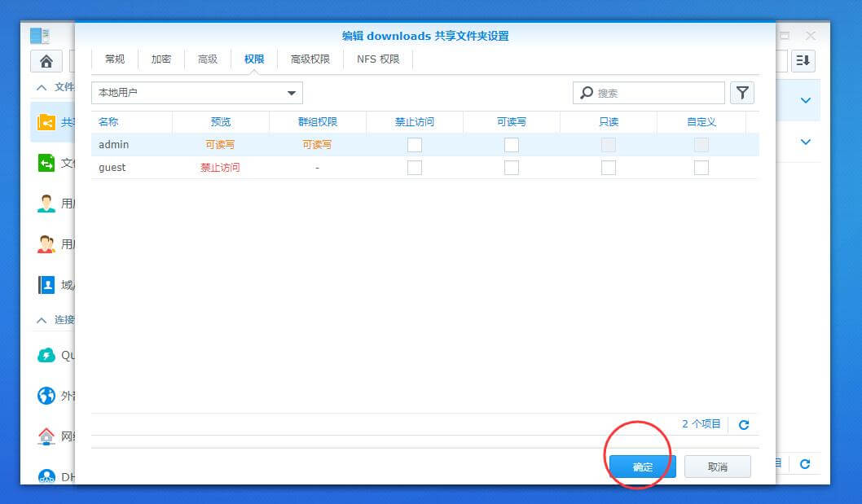862x504 pixels.
Task: Click the refresh icon next to item count
Action: pos(743,424)
